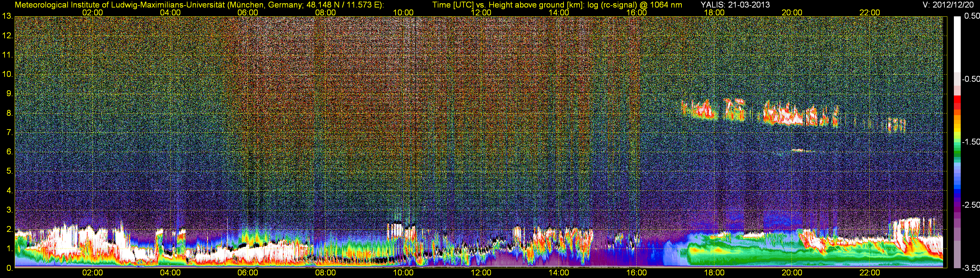This screenshot has height=278, width=980.
Task: Click the "04:00" label on the bottom time axis
Action: tap(170, 273)
